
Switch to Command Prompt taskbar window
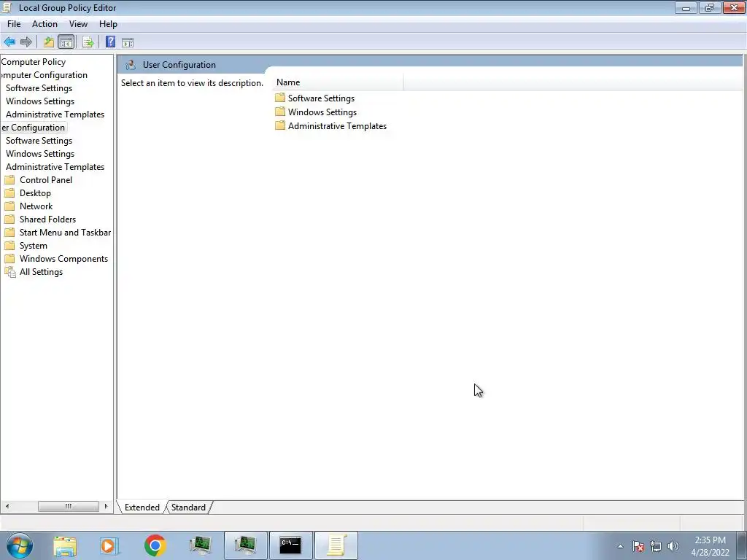tap(290, 545)
